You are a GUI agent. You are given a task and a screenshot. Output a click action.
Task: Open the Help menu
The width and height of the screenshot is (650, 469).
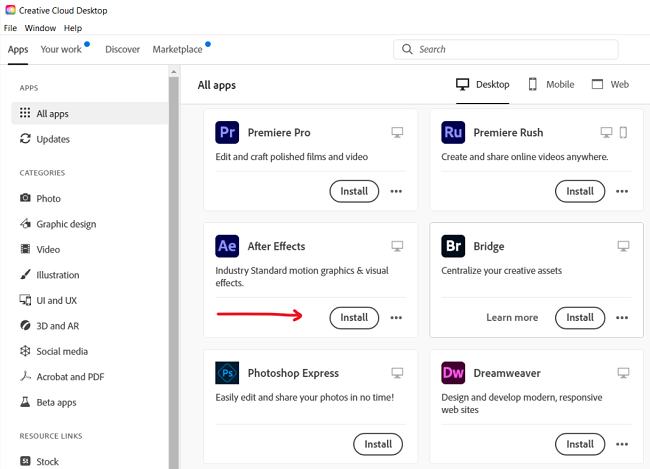(73, 28)
